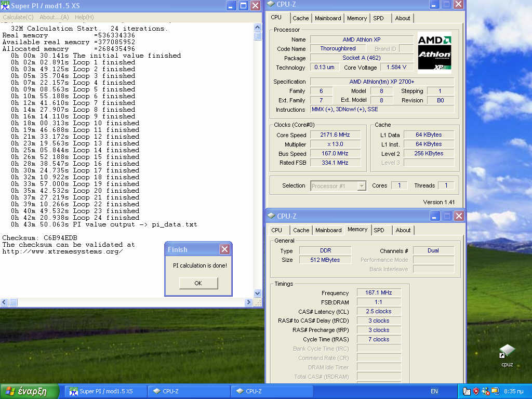Click the colorful multi-dot tray icon
Screen dimensions: 532x399
click(486, 391)
